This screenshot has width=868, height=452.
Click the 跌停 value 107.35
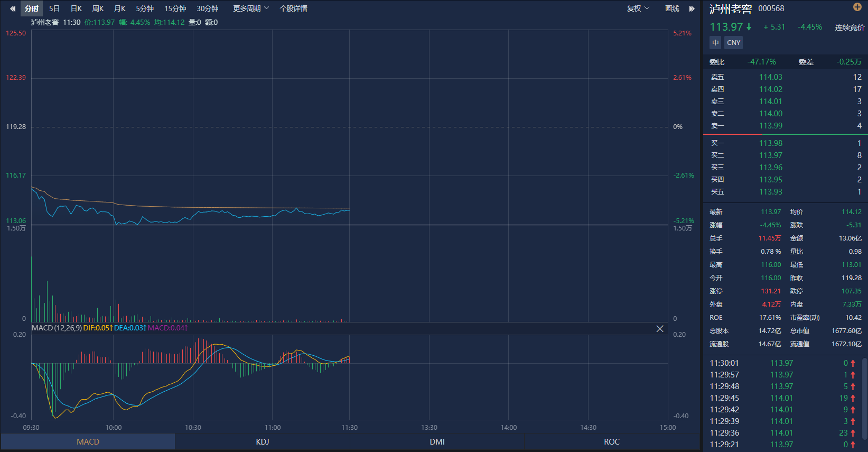(x=852, y=291)
